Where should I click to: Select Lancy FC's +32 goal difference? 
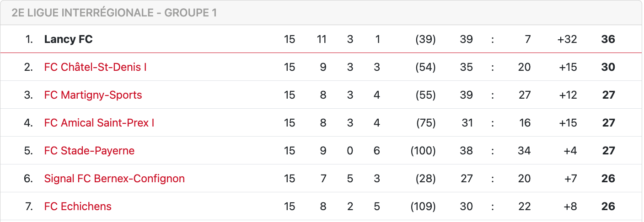pyautogui.click(x=567, y=39)
